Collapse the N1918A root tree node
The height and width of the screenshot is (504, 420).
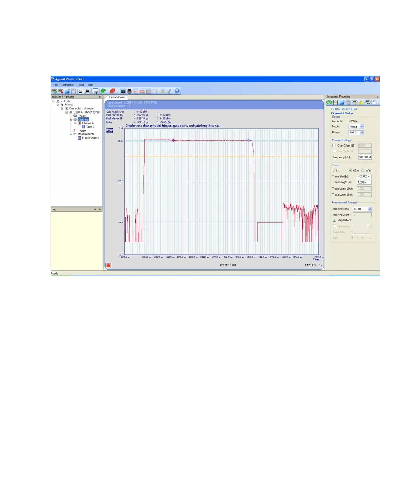tap(53, 101)
